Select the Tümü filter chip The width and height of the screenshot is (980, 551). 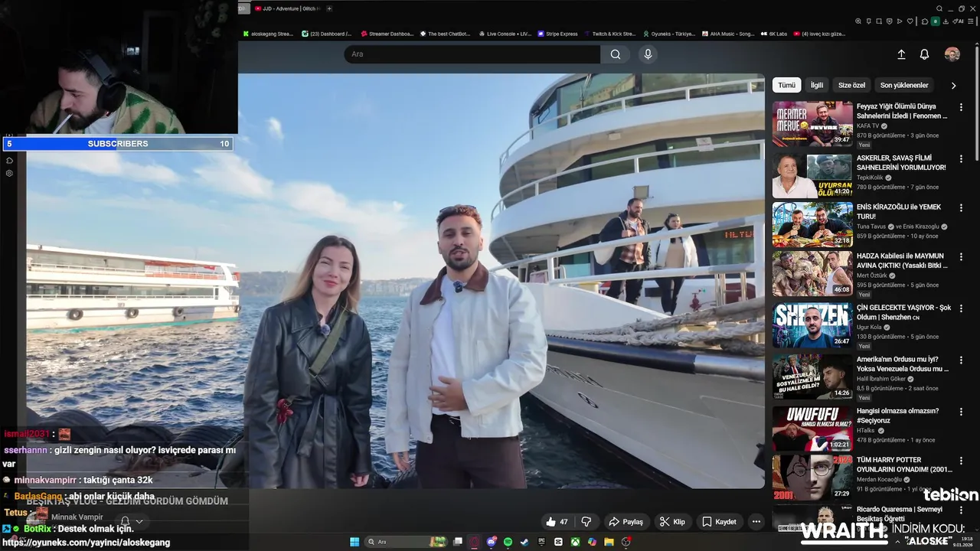[787, 85]
